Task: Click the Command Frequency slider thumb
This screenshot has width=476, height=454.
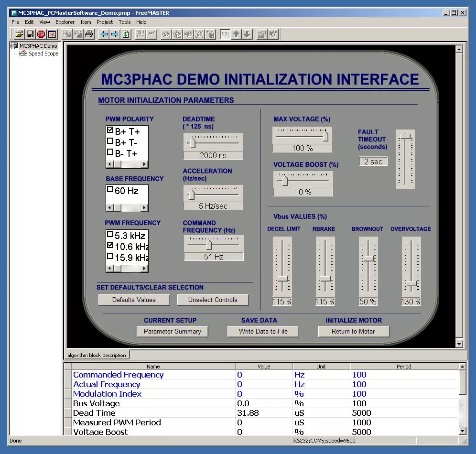Action: (209, 245)
